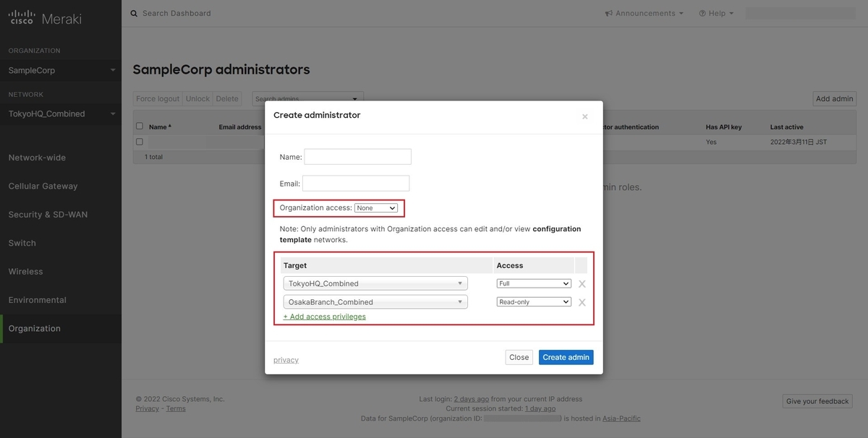Viewport: 868px width, 438px height.
Task: Toggle the select-all administrators checkbox
Action: point(140,126)
